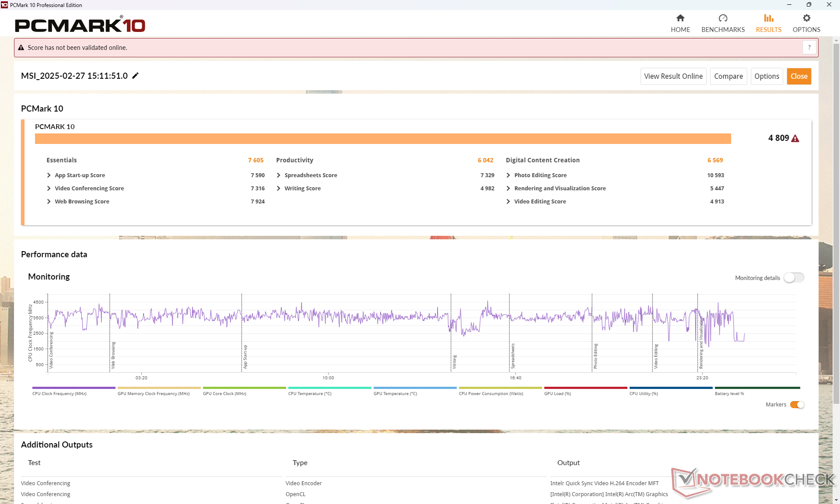Click the PCMark 10 logo

point(80,25)
